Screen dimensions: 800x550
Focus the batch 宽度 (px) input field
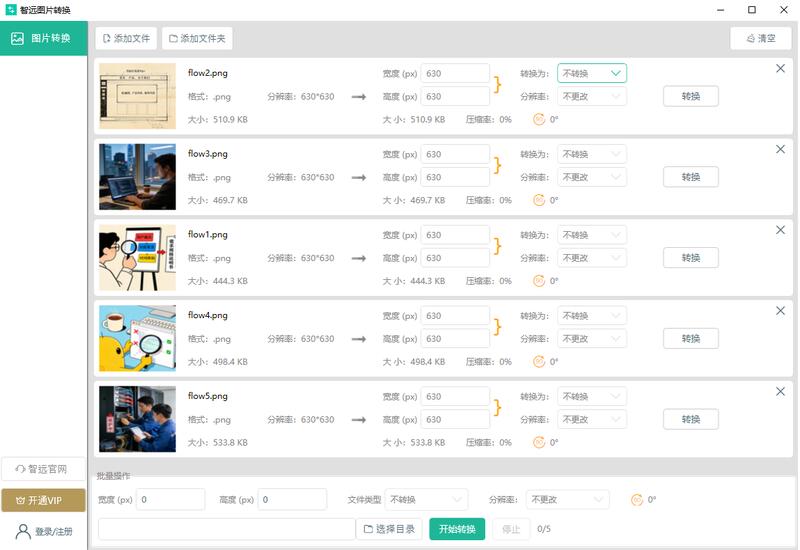[170, 499]
